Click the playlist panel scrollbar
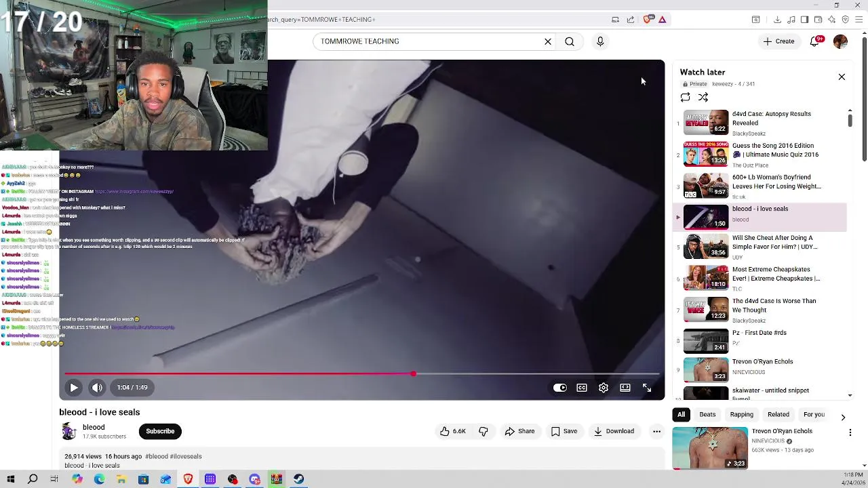868x488 pixels. pos(850,120)
